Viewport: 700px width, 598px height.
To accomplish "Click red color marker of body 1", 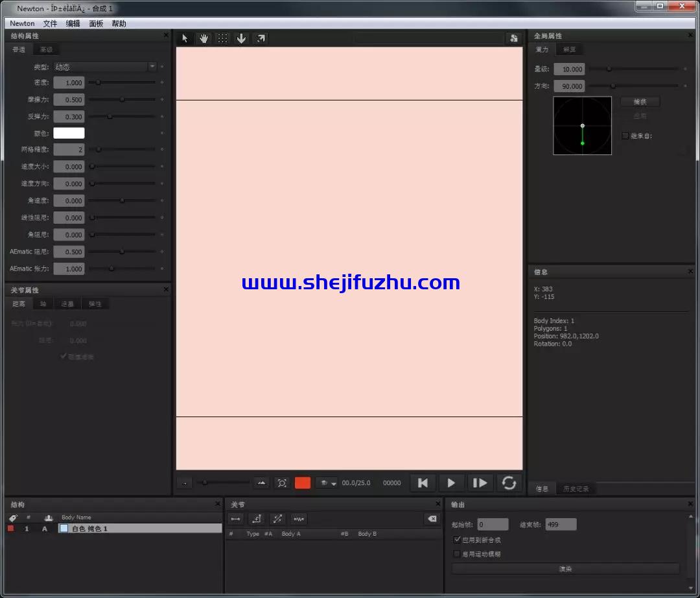I will (11, 529).
